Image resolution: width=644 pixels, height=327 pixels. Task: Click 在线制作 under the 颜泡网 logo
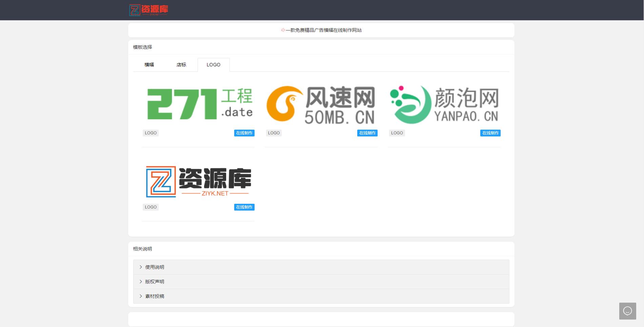pyautogui.click(x=490, y=133)
